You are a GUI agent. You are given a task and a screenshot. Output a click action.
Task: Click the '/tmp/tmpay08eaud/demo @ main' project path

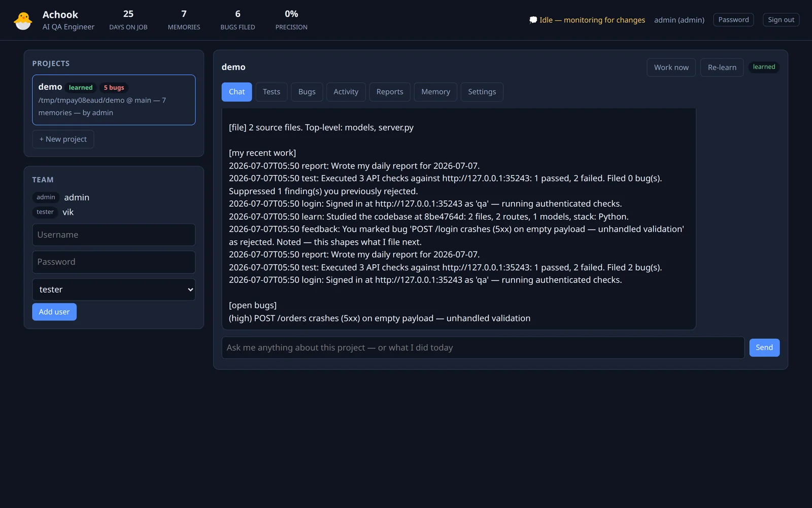[95, 100]
